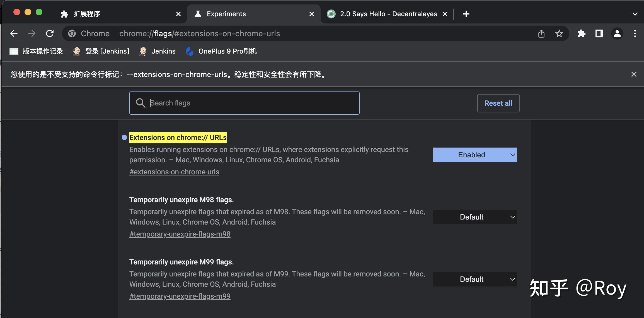Open the tab search chevron

click(635, 14)
